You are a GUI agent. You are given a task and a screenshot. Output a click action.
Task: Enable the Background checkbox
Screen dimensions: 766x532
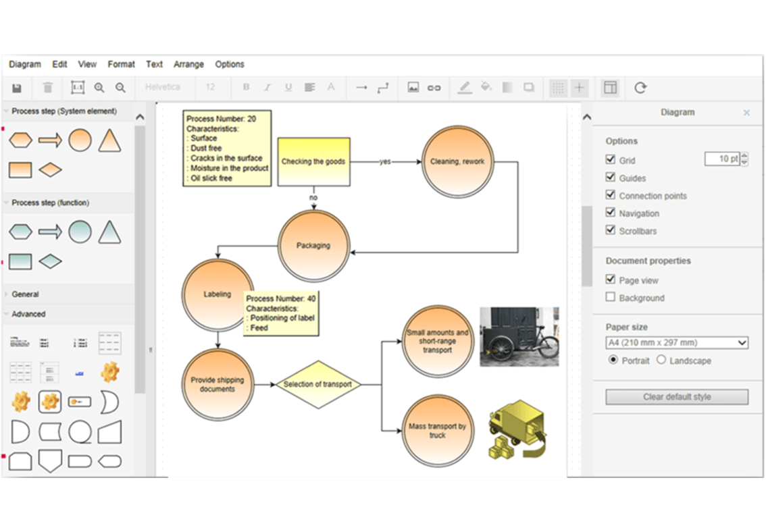[x=611, y=298]
